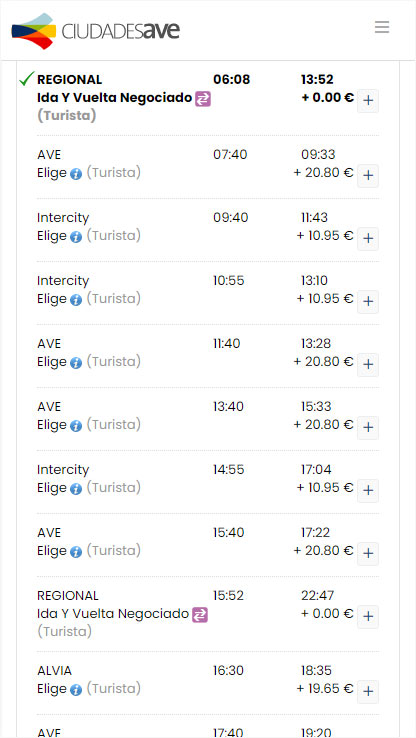The image size is (416, 738).
Task: Expand the 15:52 Regional train options
Action: tap(368, 617)
